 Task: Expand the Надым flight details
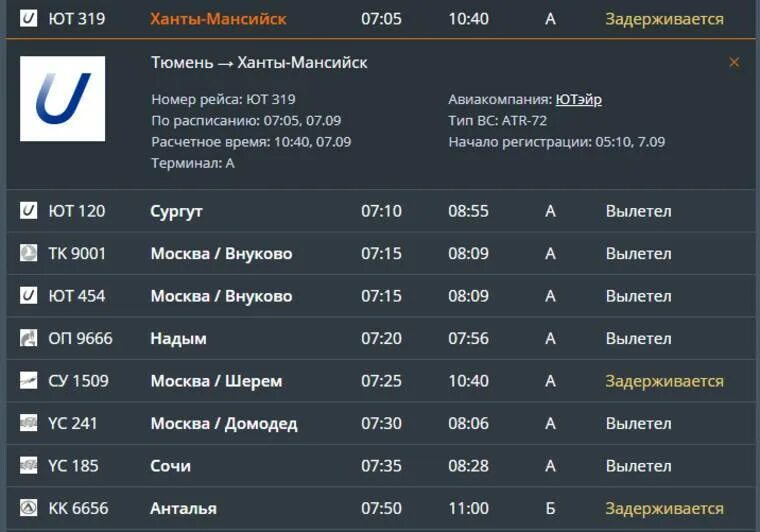pyautogui.click(x=380, y=338)
